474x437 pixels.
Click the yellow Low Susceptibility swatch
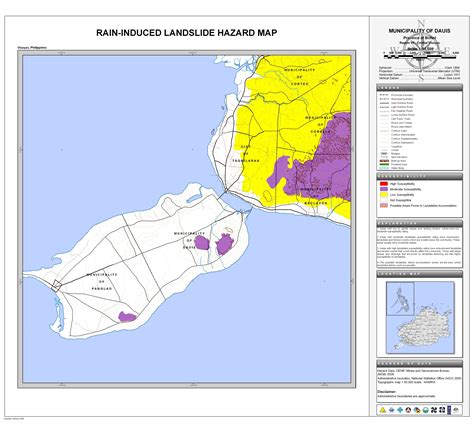(x=383, y=194)
